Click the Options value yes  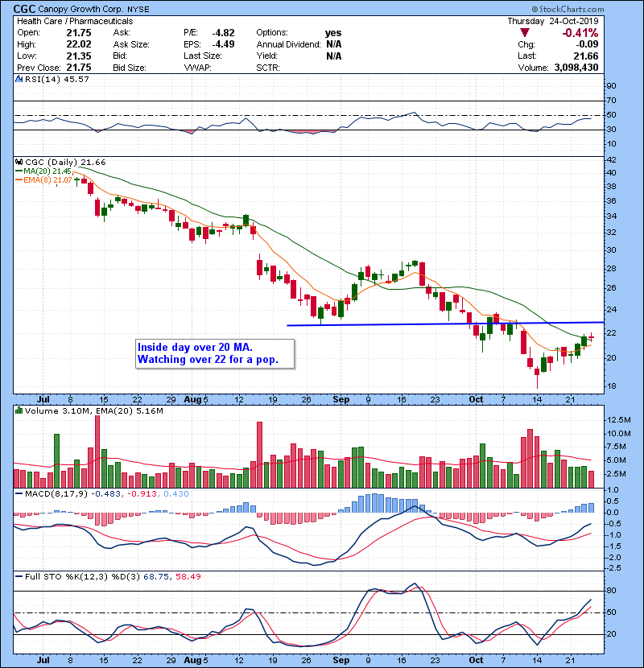(333, 33)
